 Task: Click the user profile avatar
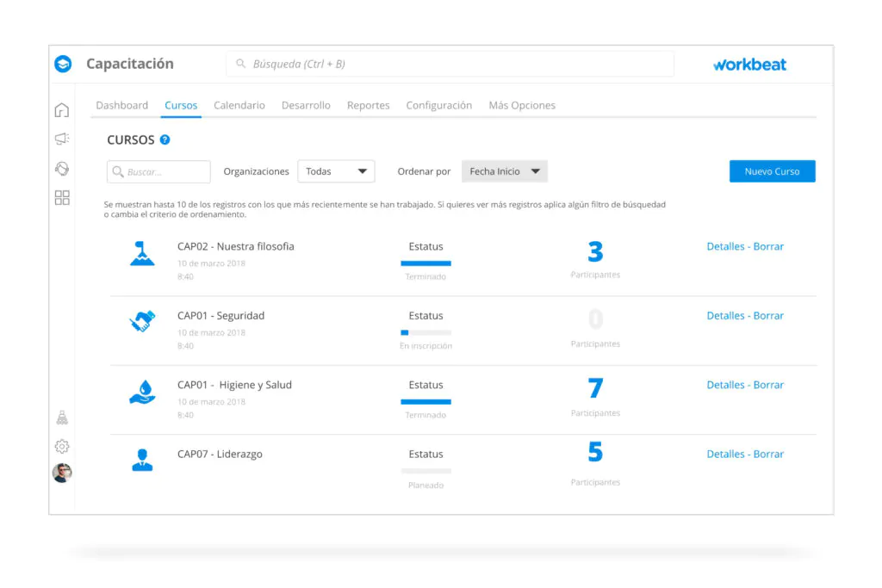pyautogui.click(x=62, y=473)
